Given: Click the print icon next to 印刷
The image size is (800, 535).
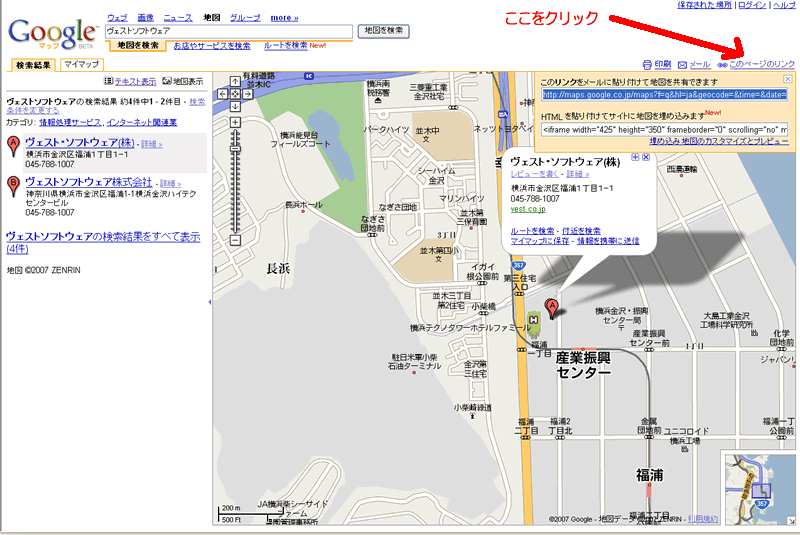Looking at the screenshot, I should [647, 65].
